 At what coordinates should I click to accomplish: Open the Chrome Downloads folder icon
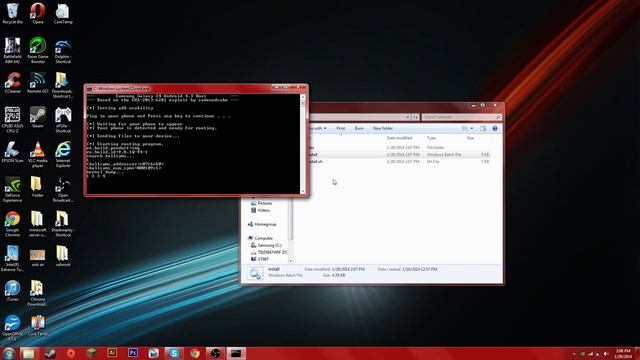coord(38,293)
